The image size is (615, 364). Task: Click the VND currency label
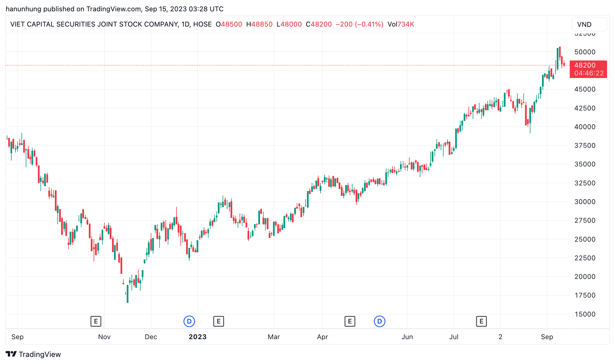(589, 24)
